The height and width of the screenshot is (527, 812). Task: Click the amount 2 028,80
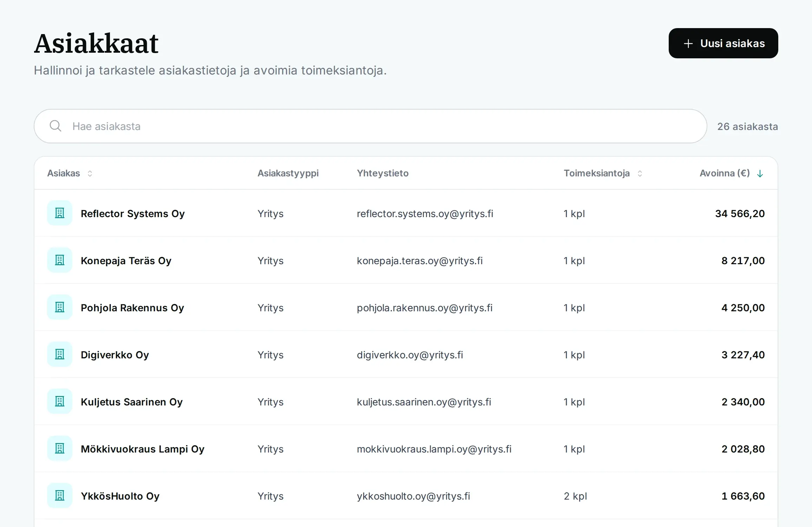(743, 449)
